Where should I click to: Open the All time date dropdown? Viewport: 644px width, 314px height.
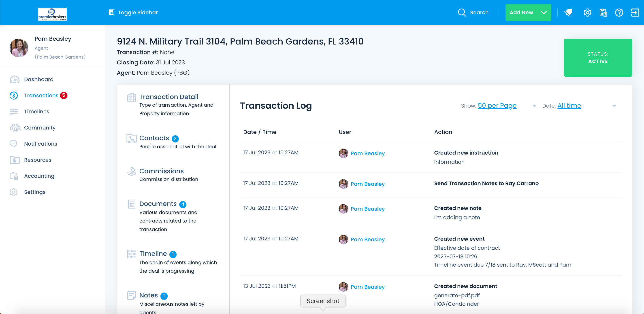(x=569, y=106)
